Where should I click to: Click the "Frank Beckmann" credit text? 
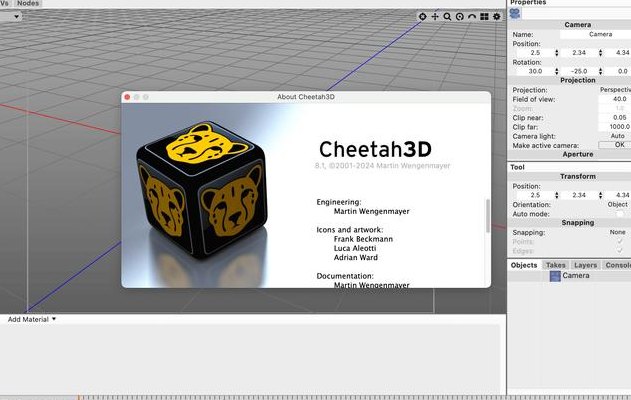tap(363, 239)
